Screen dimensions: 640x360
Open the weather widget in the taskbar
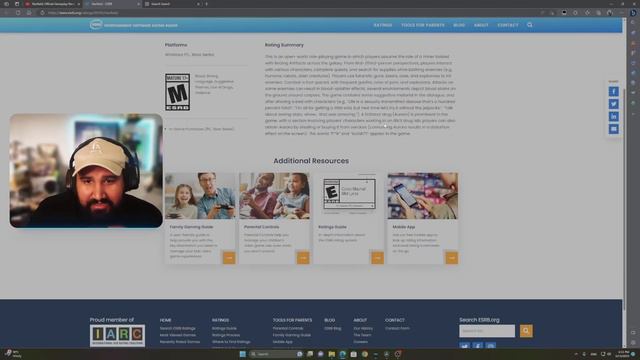click(x=13, y=354)
